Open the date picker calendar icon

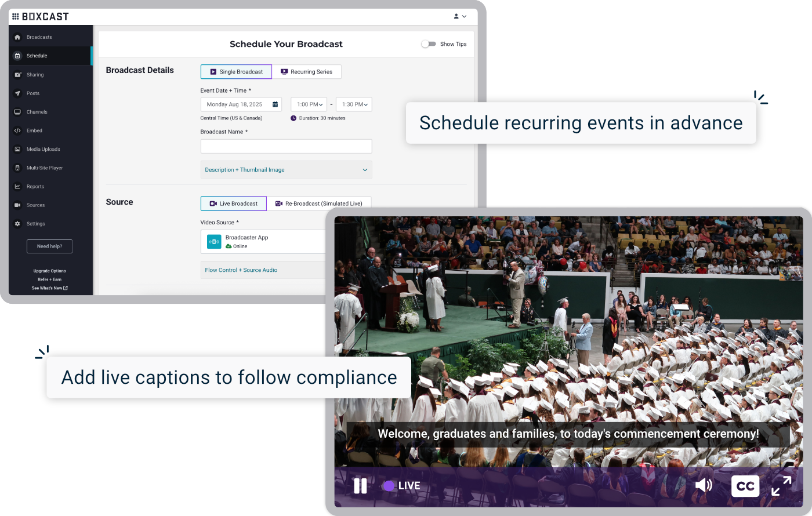[x=275, y=104]
